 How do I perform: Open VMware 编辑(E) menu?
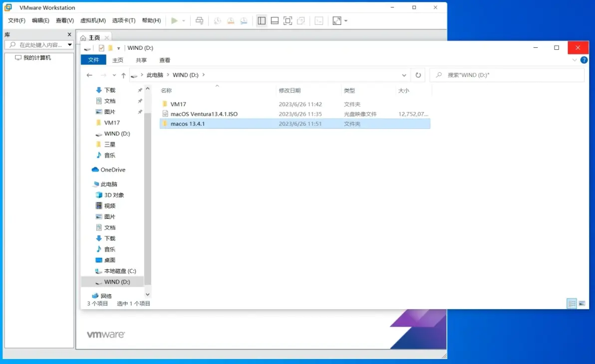coord(40,20)
